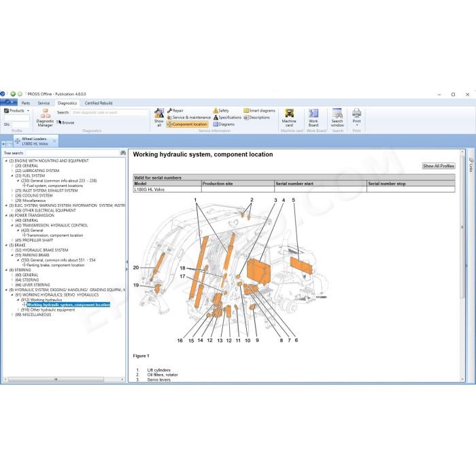Select (25) INLET SYSTEM; EXHAUST SYSTEM item
Screen dimensions: 476x476
point(46,190)
